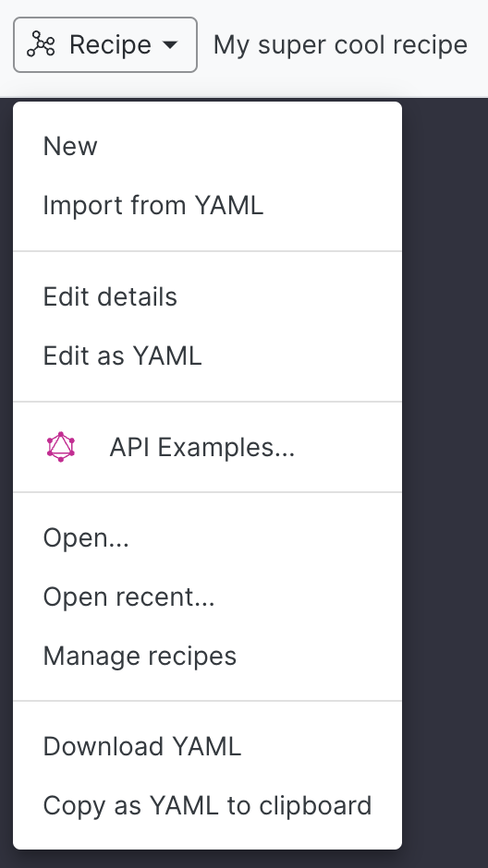Open Edit details menu entry

pos(207,296)
